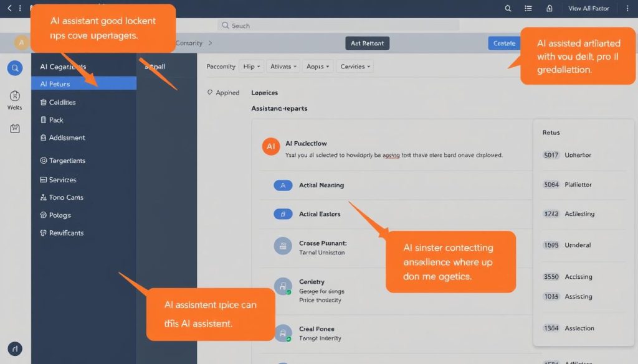
Task: Click the calendar icon below Welts
Action: coord(15,128)
